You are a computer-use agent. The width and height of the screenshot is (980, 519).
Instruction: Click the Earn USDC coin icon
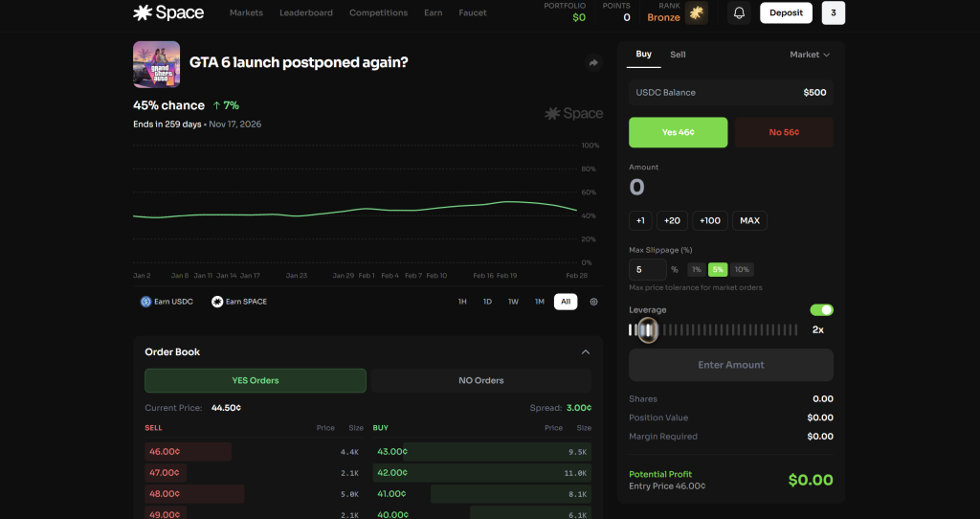[146, 302]
